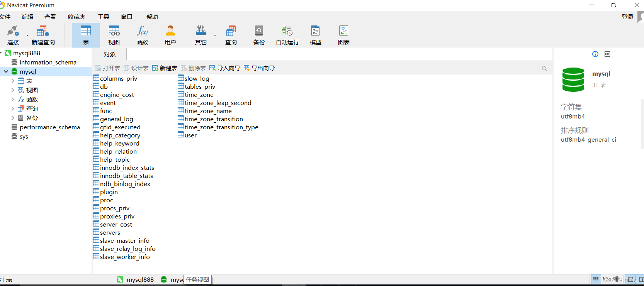Open the 文件 menu
Image resolution: width=644 pixels, height=286 pixels.
5,17
